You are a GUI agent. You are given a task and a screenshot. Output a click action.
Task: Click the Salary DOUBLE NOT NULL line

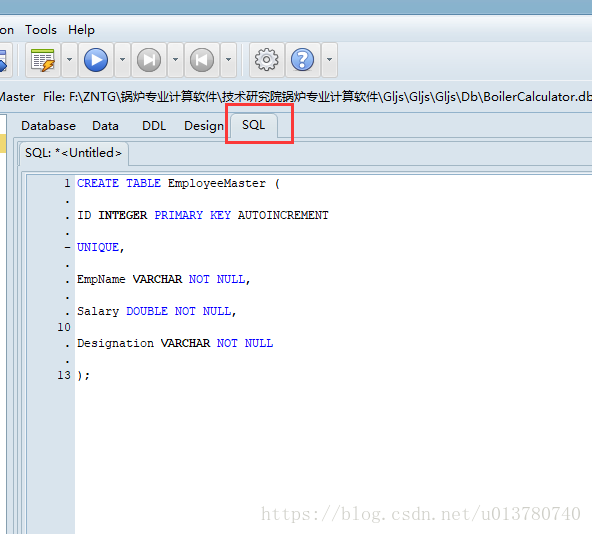(x=157, y=312)
